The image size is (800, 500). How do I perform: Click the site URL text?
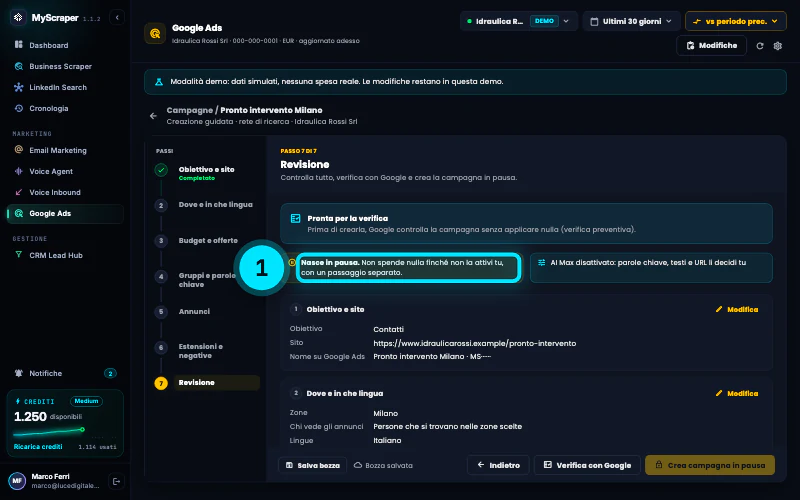[x=474, y=343]
